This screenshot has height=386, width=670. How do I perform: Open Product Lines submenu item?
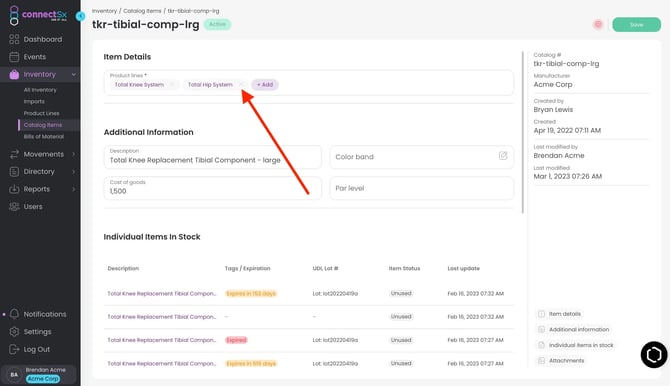pyautogui.click(x=41, y=113)
